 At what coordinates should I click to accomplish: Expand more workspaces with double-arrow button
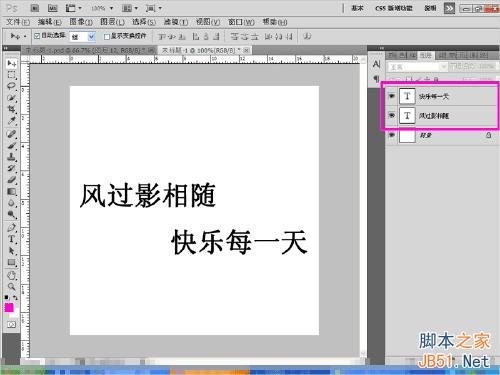pyautogui.click(x=449, y=8)
